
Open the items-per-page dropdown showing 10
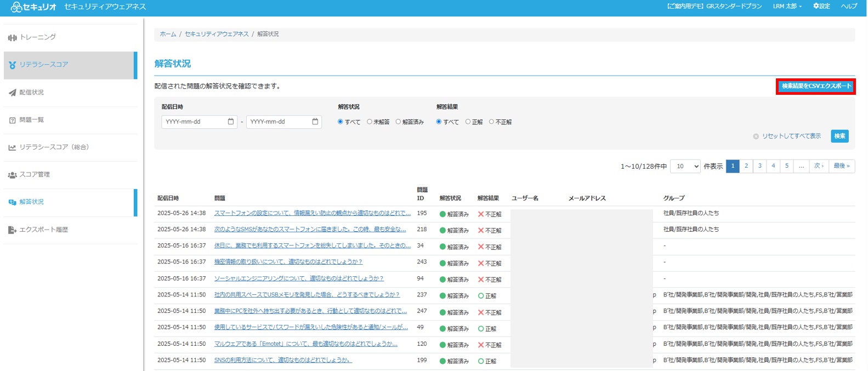tap(685, 166)
